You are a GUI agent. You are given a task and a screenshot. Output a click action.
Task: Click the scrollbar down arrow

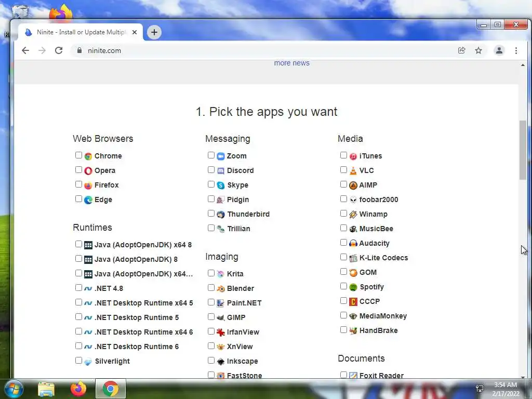point(523,377)
